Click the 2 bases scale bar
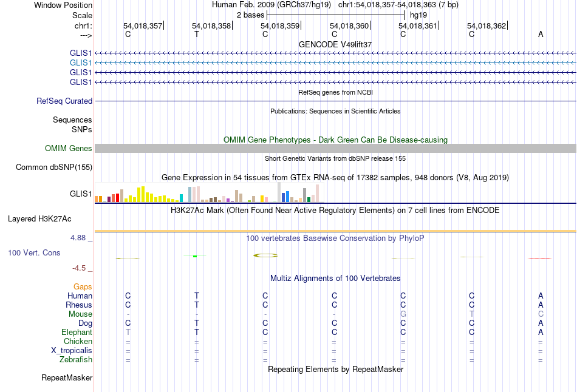Viewport: 577px width, 392px height. [336, 15]
